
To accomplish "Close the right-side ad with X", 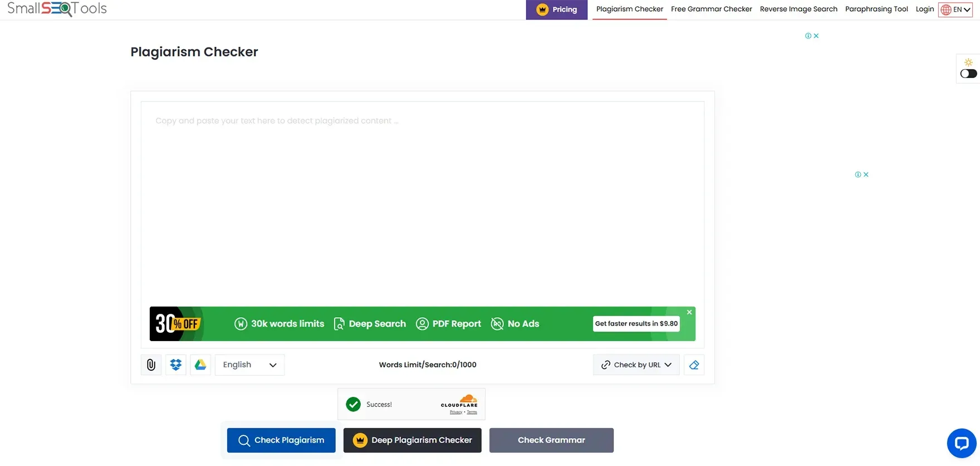I will pyautogui.click(x=866, y=174).
